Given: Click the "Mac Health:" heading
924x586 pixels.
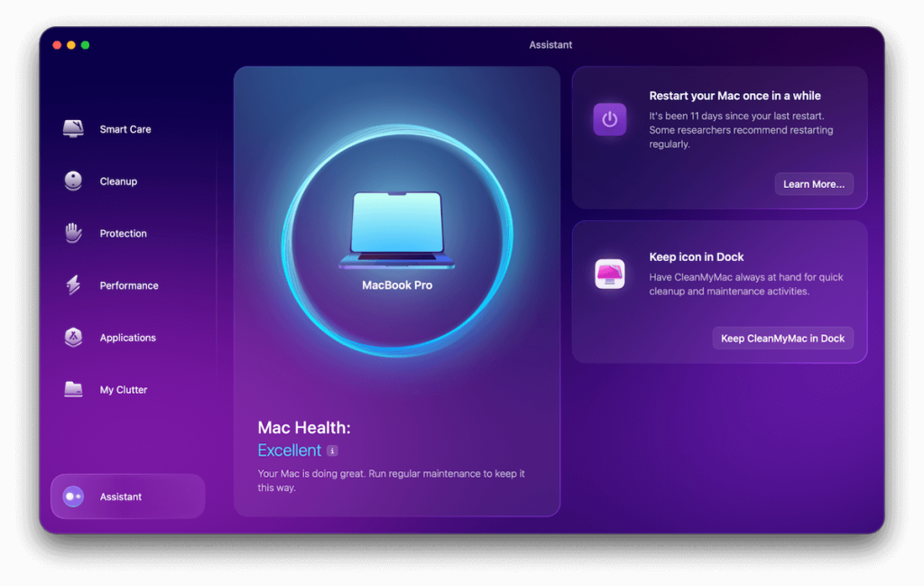Looking at the screenshot, I should (304, 427).
